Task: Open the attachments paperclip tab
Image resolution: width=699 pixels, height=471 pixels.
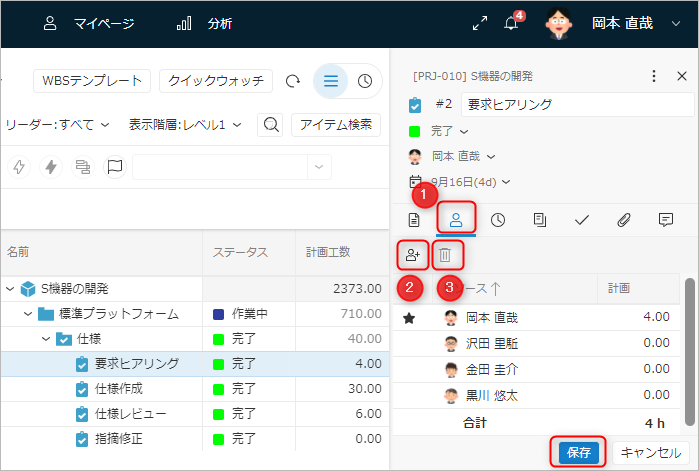Action: (x=624, y=219)
